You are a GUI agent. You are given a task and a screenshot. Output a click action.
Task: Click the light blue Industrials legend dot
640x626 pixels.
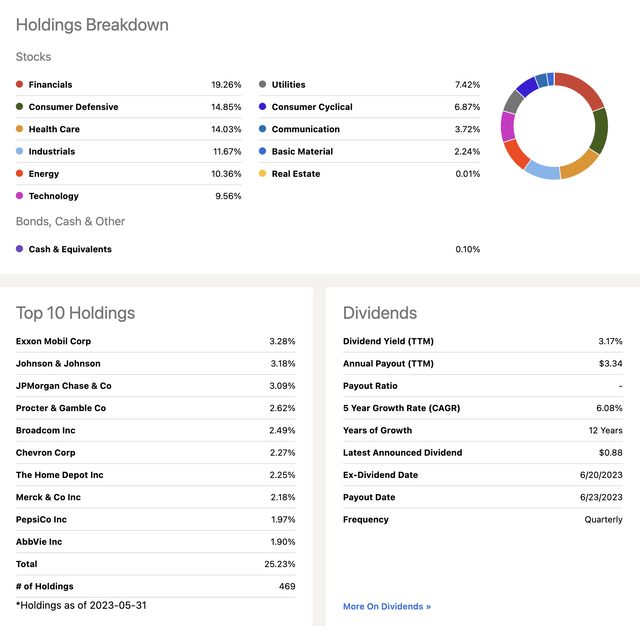click(x=19, y=151)
